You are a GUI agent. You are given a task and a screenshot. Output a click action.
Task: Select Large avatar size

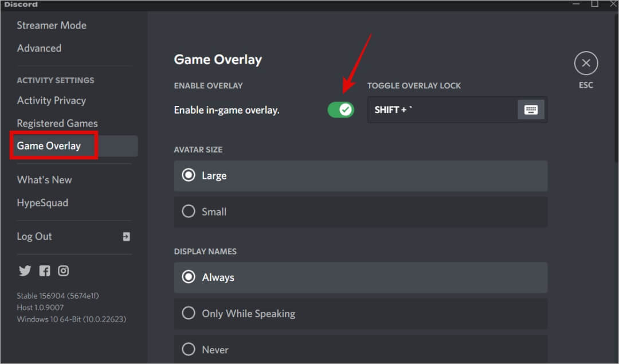coord(361,175)
